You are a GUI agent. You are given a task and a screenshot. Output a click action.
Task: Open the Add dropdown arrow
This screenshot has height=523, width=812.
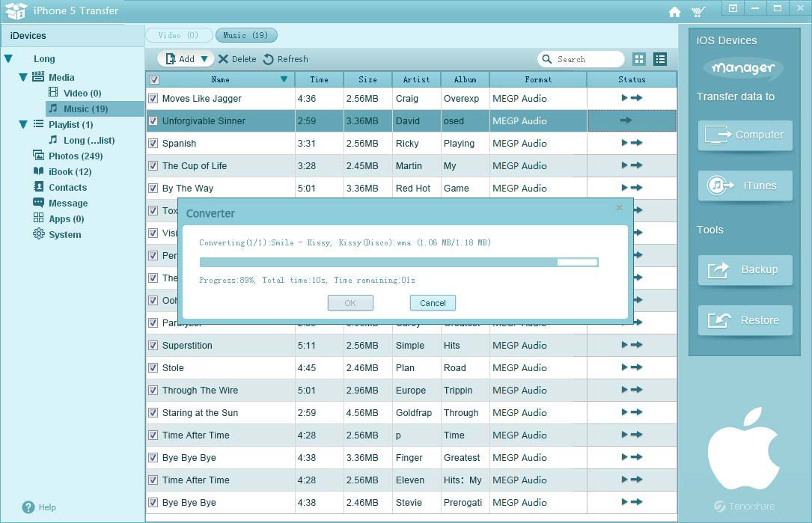coord(204,59)
